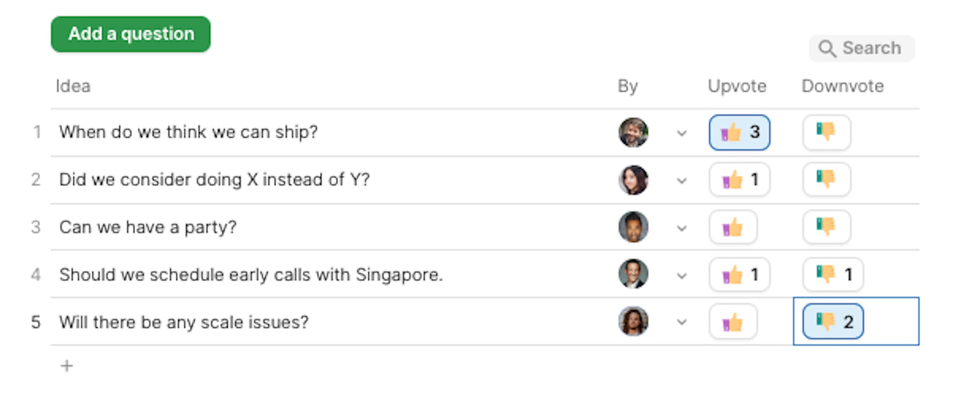
Task: Remove the downvote on the scale issues question
Action: [x=833, y=322]
